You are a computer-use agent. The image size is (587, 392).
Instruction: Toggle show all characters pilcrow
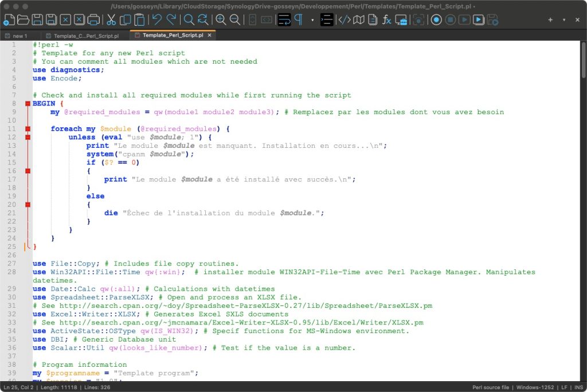click(x=298, y=20)
